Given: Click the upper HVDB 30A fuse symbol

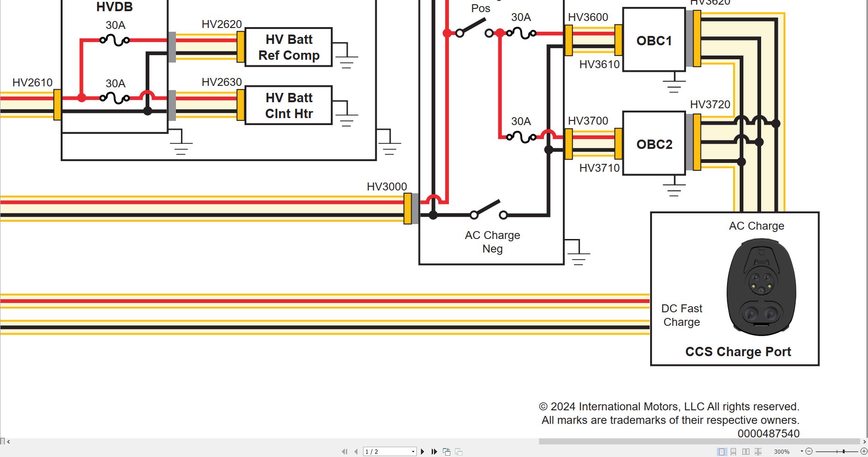Looking at the screenshot, I should [115, 40].
